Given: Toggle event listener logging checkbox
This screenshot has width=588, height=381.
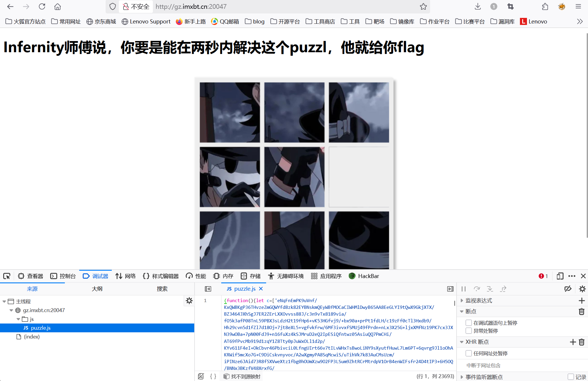Looking at the screenshot, I should point(571,377).
